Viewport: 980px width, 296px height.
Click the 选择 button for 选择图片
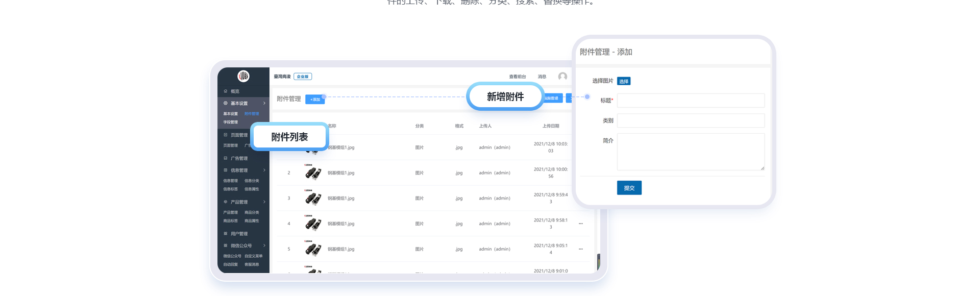click(624, 81)
